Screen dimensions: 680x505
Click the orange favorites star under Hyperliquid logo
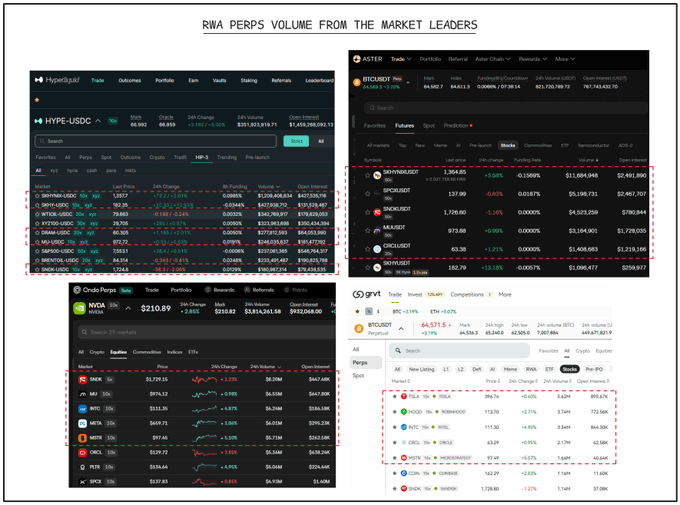[37, 100]
